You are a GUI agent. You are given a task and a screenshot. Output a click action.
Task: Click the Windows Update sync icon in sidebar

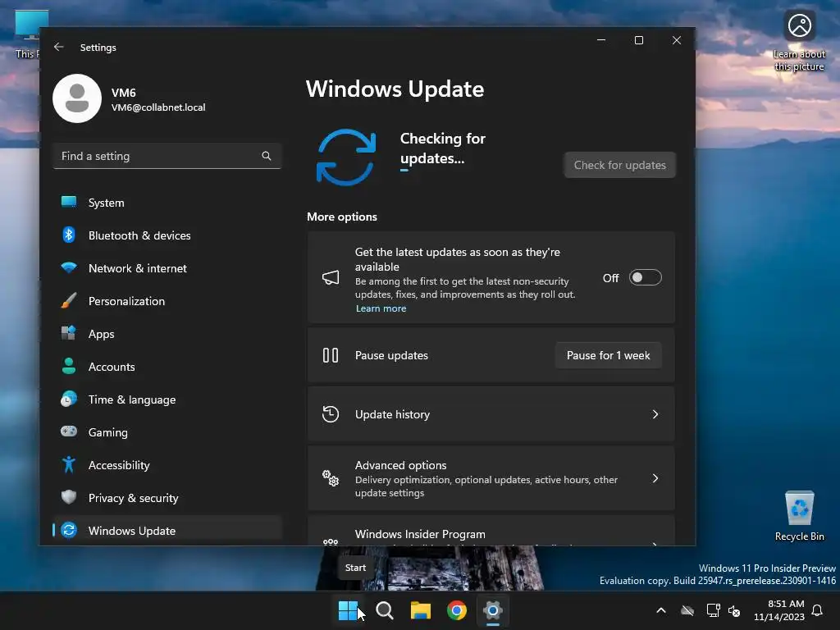point(69,531)
